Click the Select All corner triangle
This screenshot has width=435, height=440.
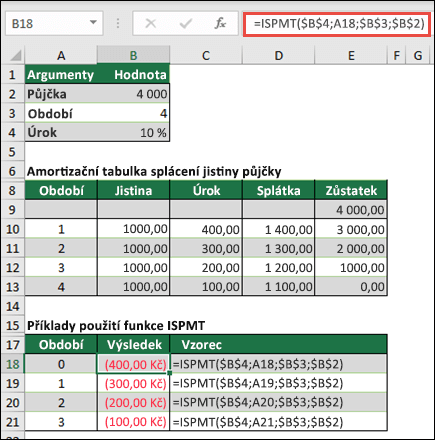coord(15,56)
